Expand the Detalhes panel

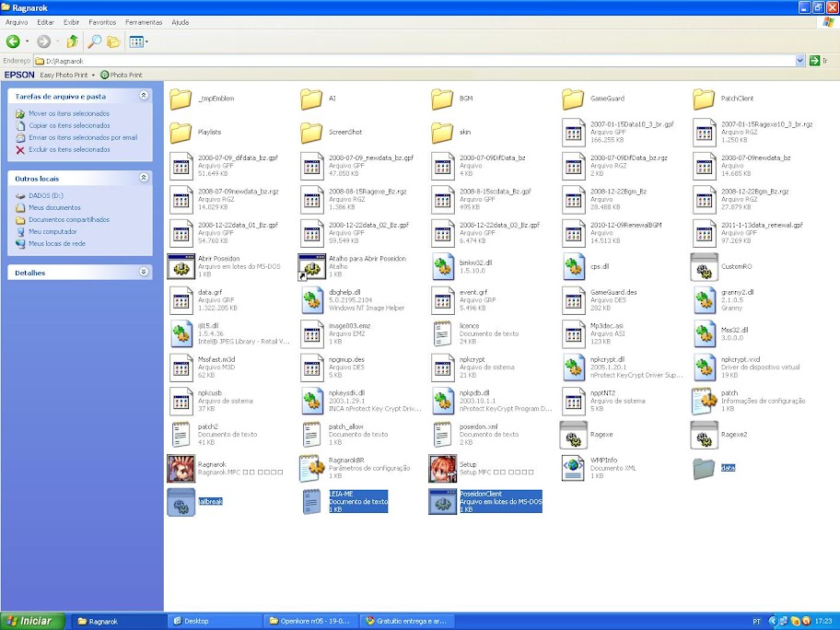(144, 272)
